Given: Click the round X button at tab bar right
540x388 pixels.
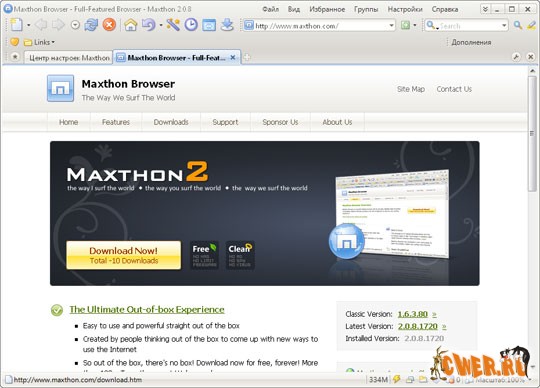Looking at the screenshot, I should coord(531,57).
